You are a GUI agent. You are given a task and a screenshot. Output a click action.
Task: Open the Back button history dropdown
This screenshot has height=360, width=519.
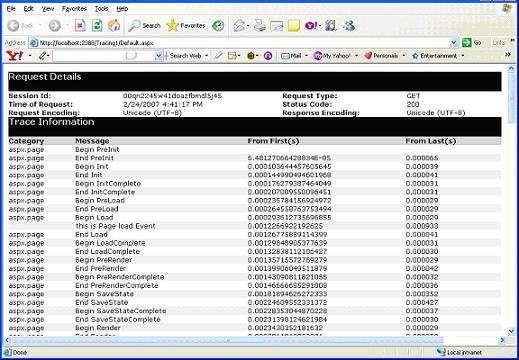pyautogui.click(x=40, y=26)
